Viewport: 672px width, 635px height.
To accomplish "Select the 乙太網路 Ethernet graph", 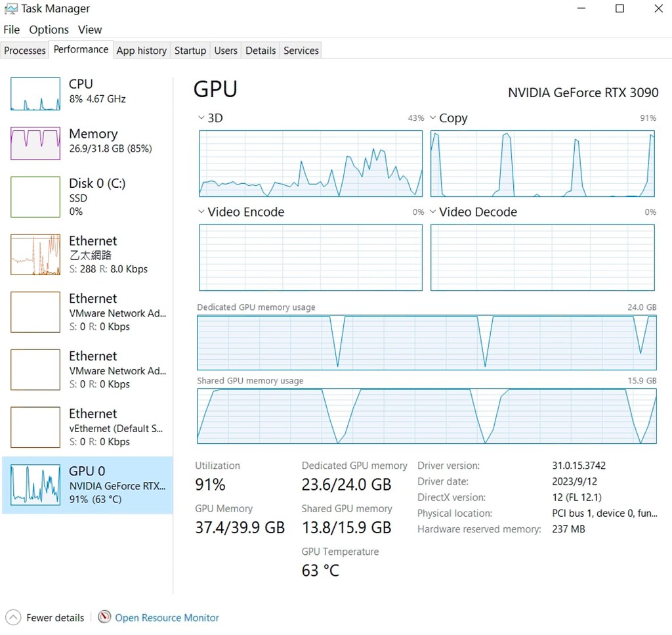I will click(35, 255).
